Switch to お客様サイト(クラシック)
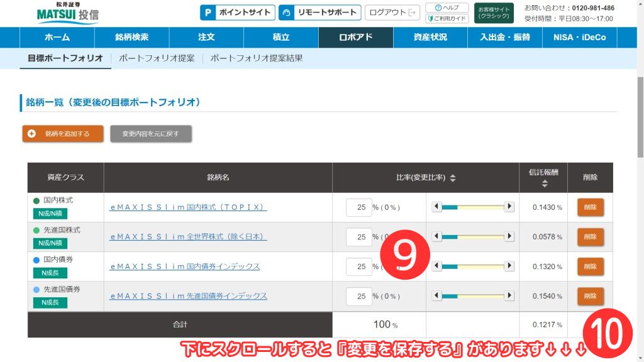 click(494, 13)
